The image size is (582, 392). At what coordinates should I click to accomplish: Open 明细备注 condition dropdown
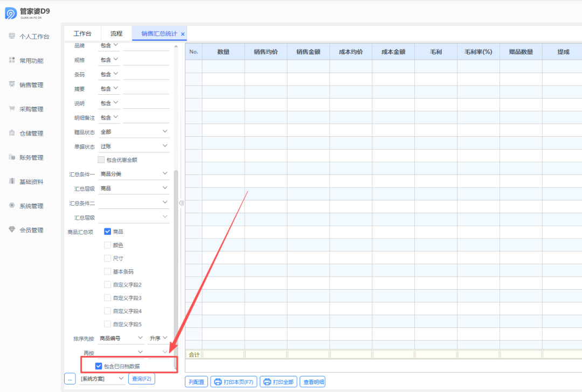coord(109,117)
